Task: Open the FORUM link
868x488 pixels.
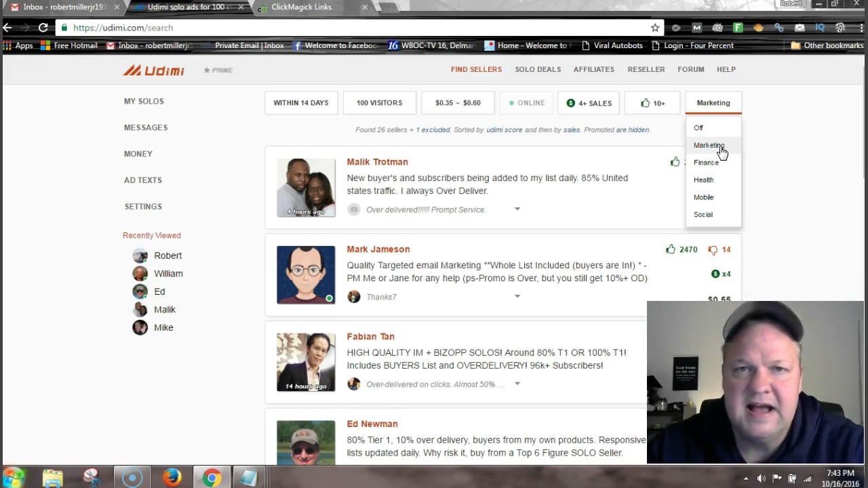Action: pos(691,69)
